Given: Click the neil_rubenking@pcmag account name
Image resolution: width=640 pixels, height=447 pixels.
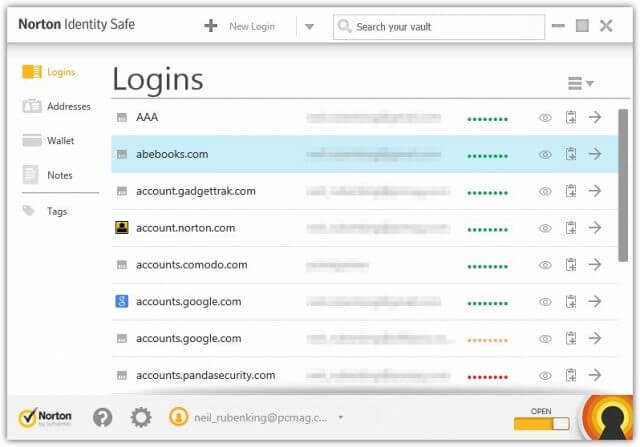Looking at the screenshot, I should [260, 418].
